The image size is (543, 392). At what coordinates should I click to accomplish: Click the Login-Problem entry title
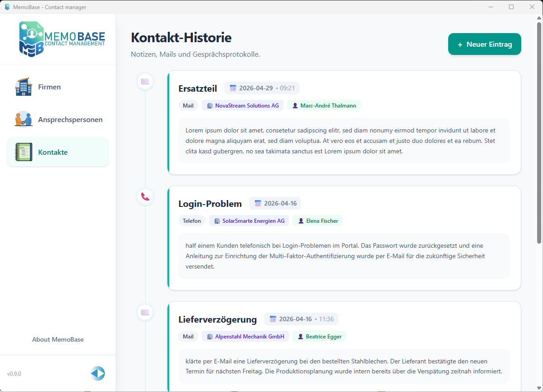click(x=210, y=204)
